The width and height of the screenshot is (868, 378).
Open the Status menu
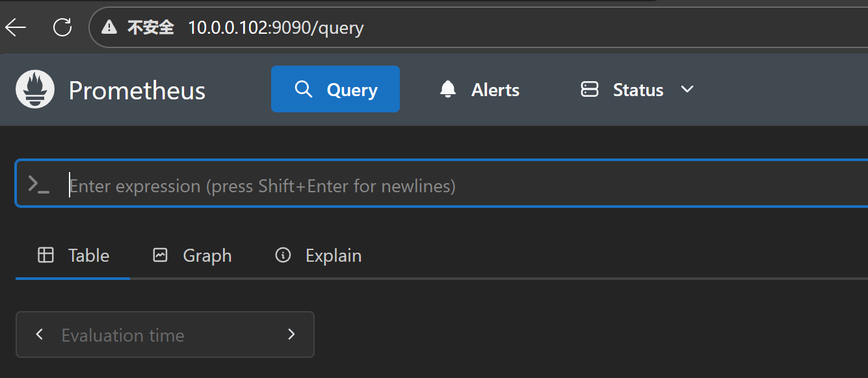point(637,90)
